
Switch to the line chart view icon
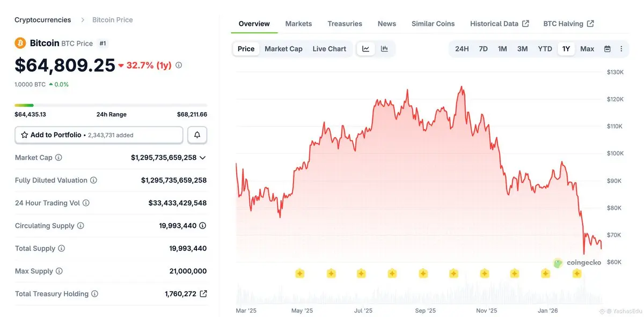[x=366, y=49]
